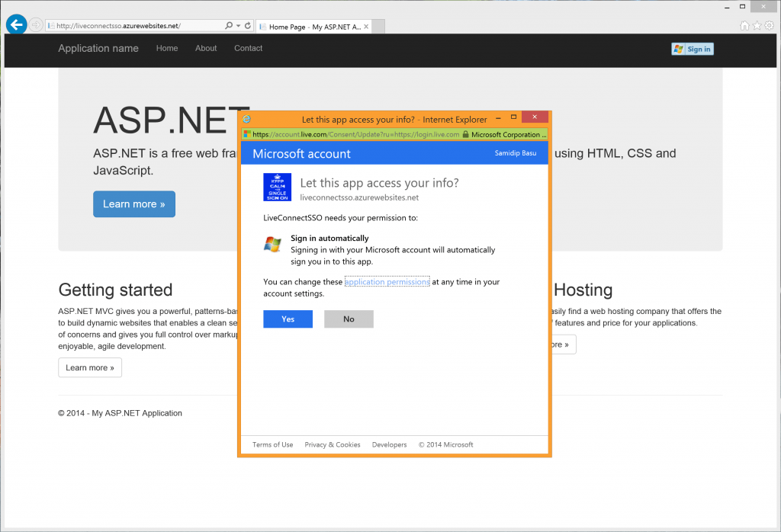Open the Favorites star icon
Image resolution: width=781 pixels, height=532 pixels.
click(757, 26)
